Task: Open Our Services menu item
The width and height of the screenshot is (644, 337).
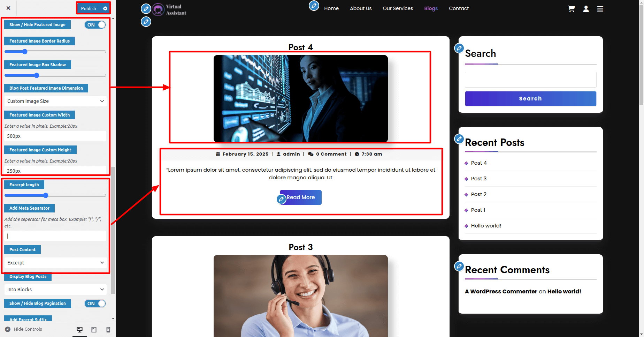Action: [398, 8]
